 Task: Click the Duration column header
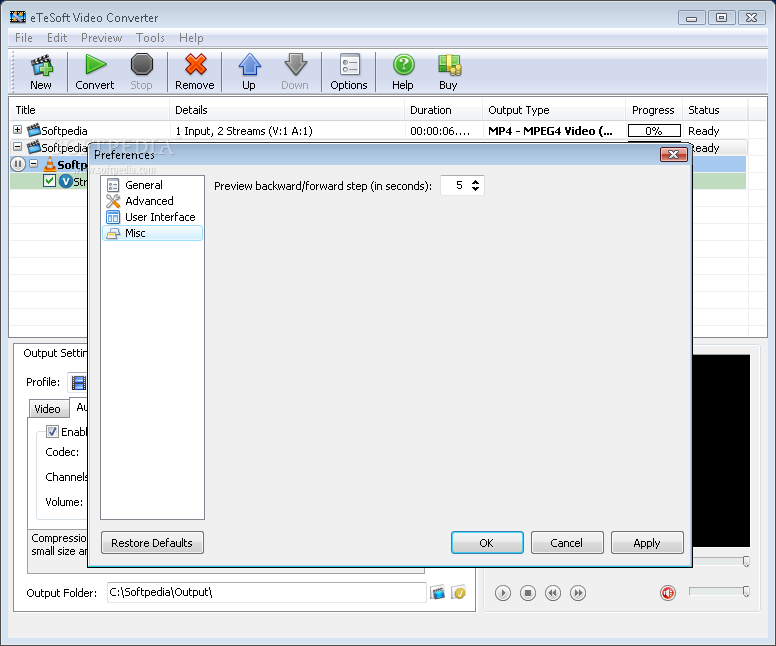[443, 110]
